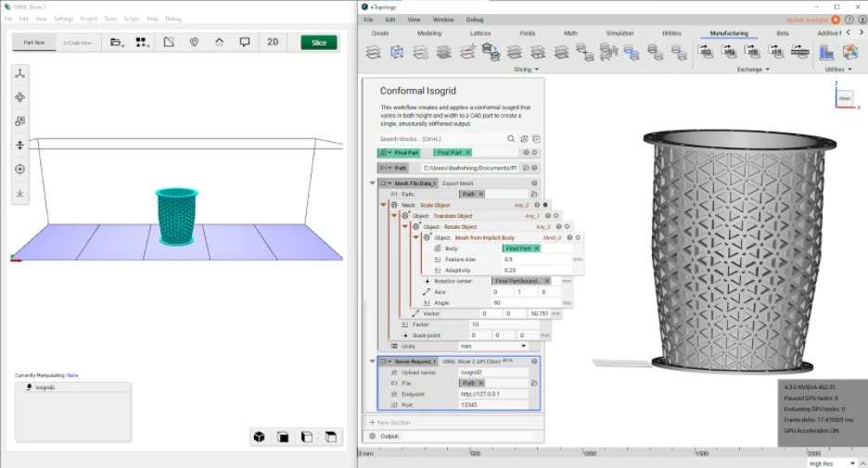Click the drop to floor icon in Slicer
The height and width of the screenshot is (468, 868).
(x=19, y=193)
